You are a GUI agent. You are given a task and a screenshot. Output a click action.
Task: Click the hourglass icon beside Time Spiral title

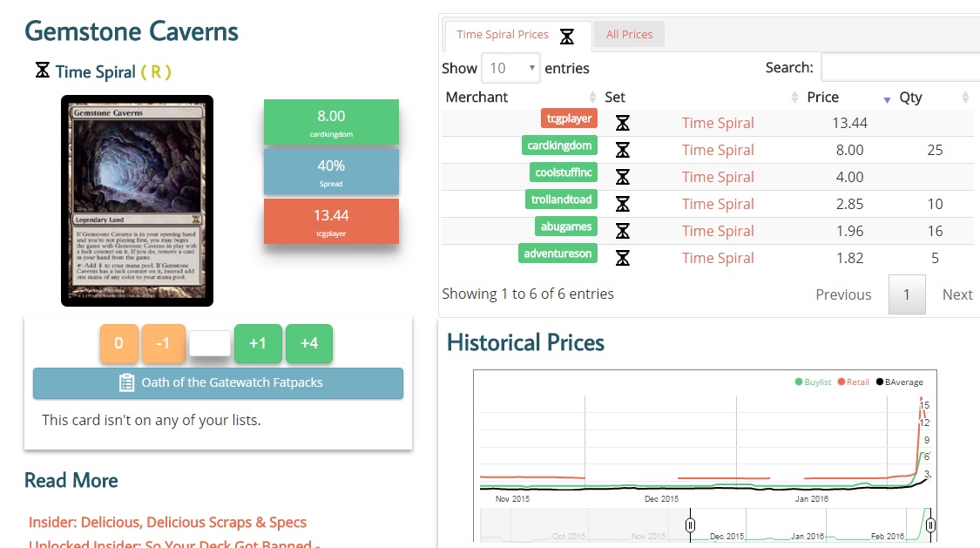pos(42,71)
